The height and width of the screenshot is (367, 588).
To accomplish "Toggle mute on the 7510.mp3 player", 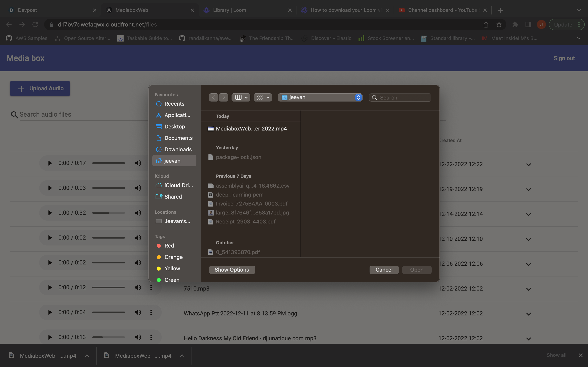I will pos(138,287).
